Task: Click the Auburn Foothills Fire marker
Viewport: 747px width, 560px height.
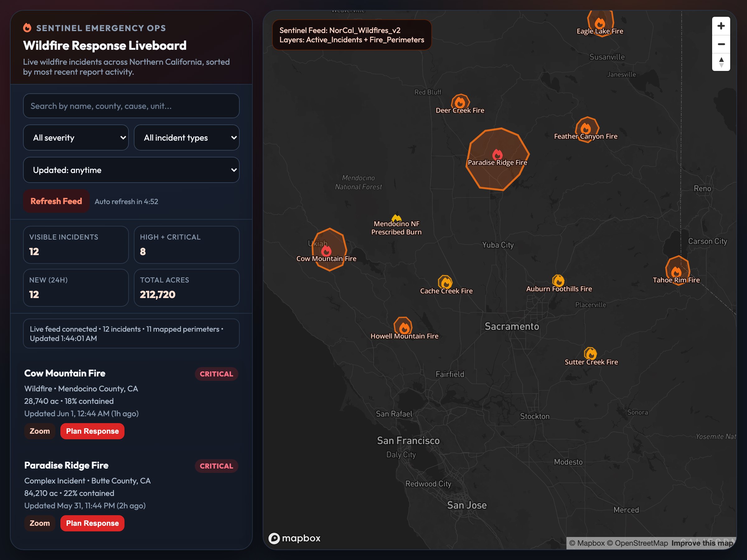Action: pyautogui.click(x=559, y=281)
